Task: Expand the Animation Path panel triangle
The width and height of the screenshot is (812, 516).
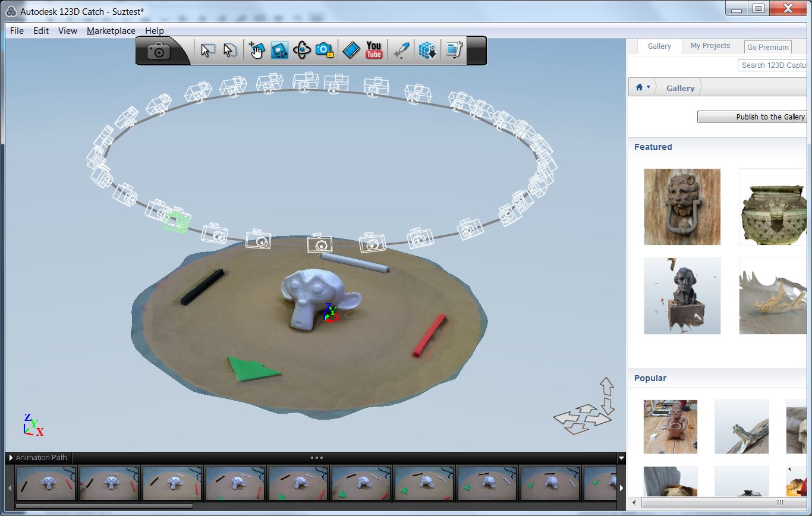Action: point(11,458)
